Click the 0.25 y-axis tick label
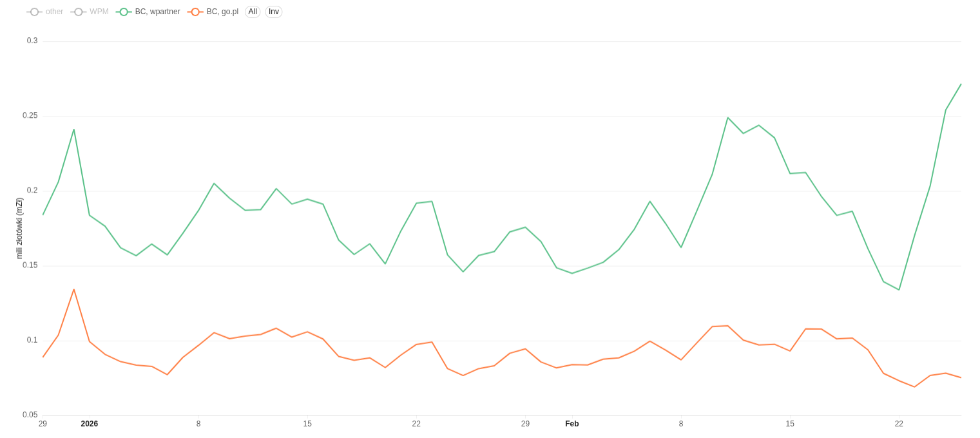 click(x=30, y=115)
